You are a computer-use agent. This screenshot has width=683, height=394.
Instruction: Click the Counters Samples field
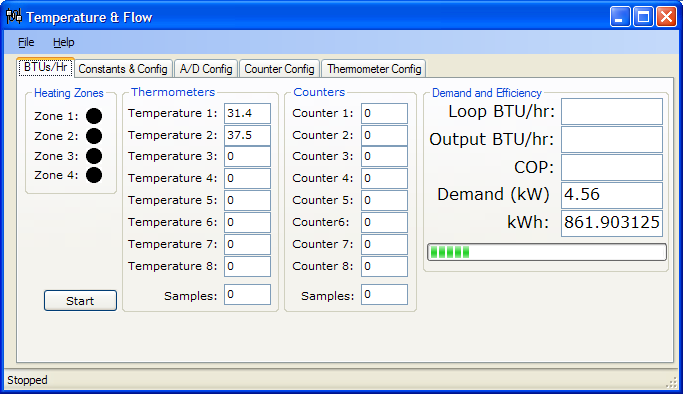point(384,295)
